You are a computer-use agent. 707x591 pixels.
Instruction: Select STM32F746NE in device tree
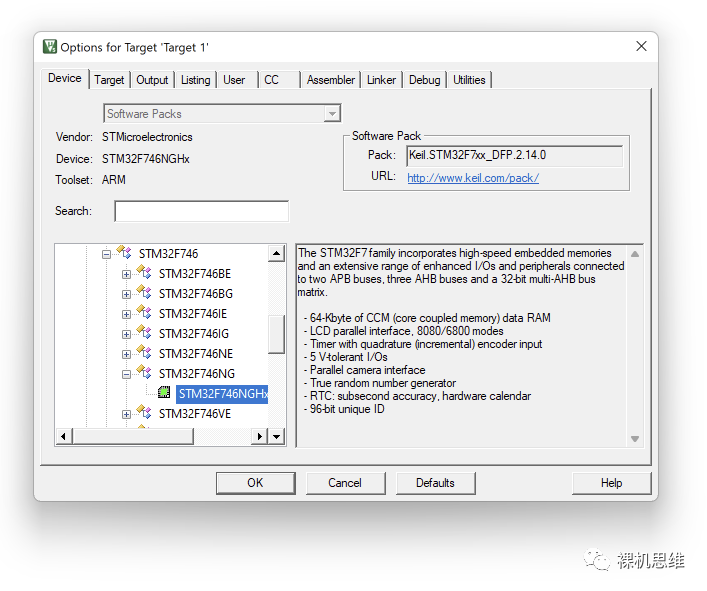point(196,354)
